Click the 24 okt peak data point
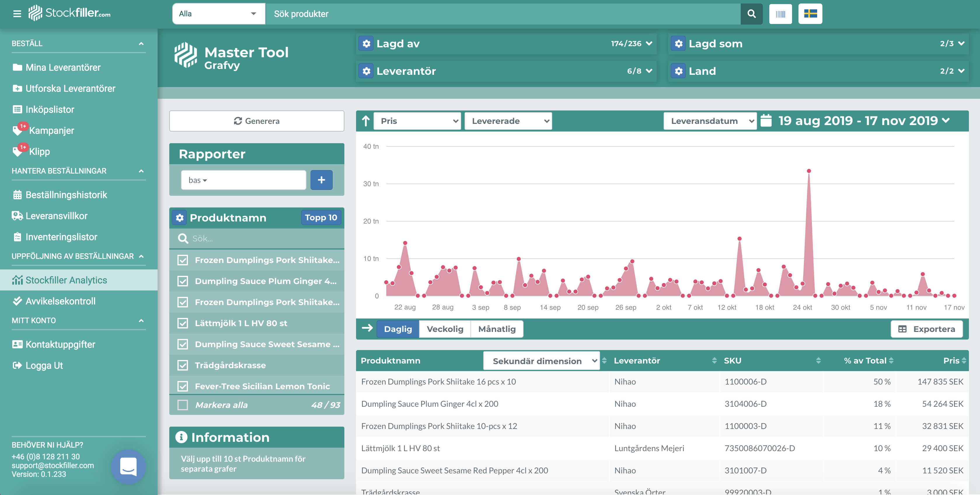 click(809, 171)
